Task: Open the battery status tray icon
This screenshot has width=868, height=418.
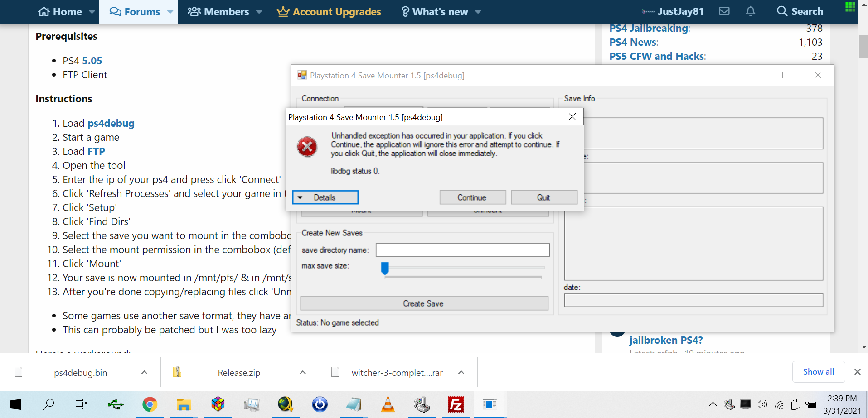Action: coord(811,404)
